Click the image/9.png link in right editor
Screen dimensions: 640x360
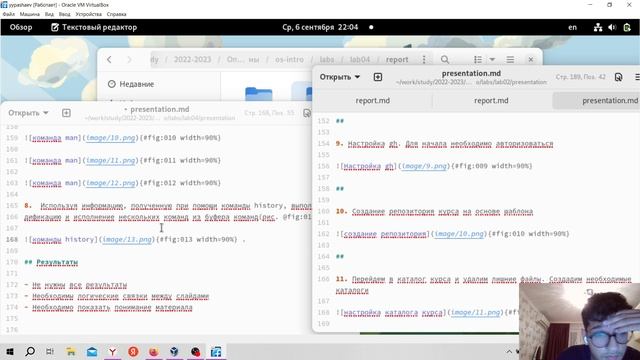pyautogui.click(x=424, y=166)
